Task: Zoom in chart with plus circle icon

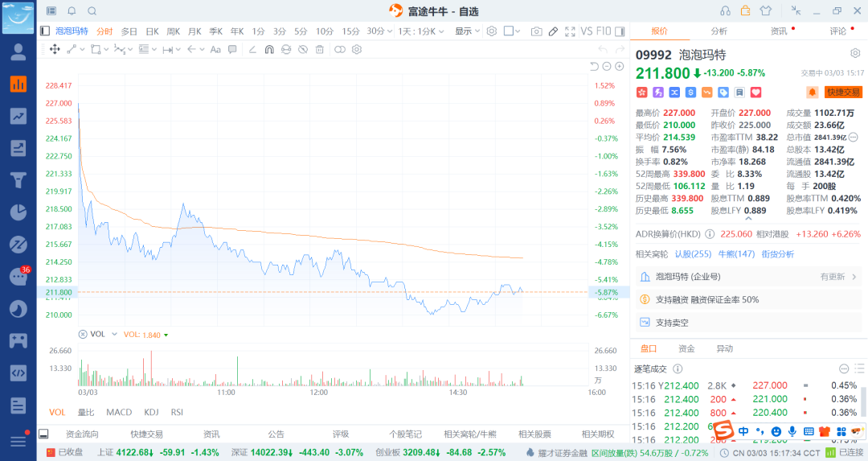Action: 620,67
